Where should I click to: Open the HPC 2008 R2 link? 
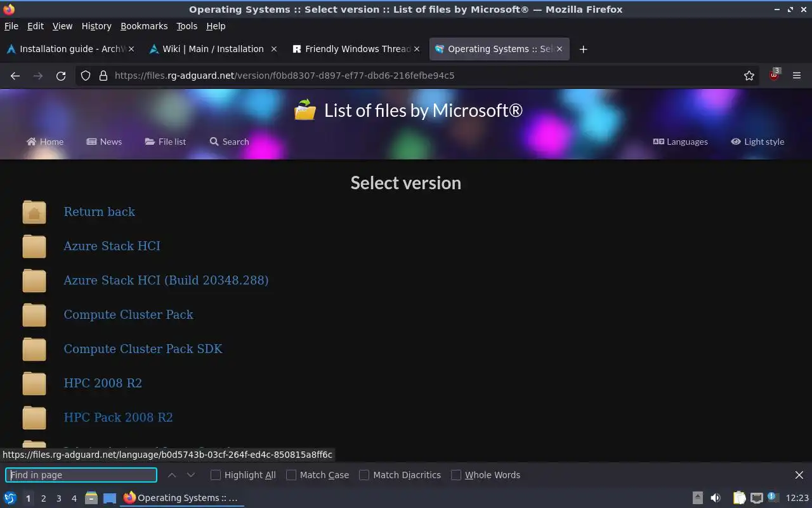click(x=103, y=384)
